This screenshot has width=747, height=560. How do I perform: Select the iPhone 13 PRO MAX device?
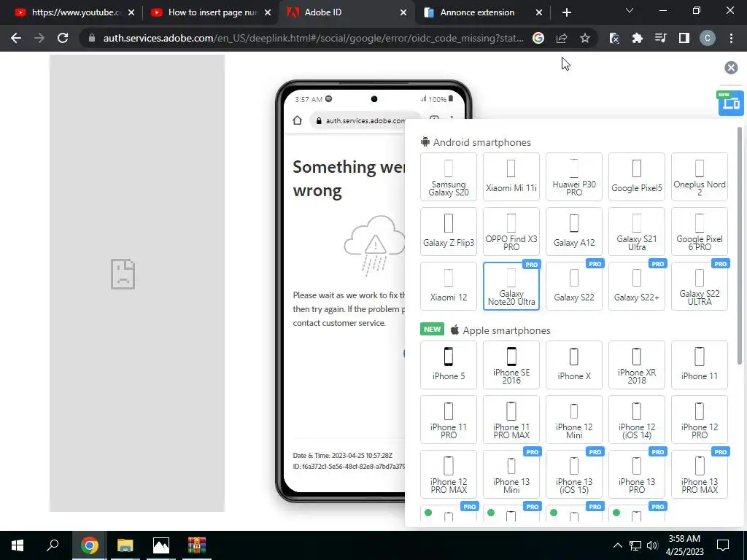[x=700, y=474]
